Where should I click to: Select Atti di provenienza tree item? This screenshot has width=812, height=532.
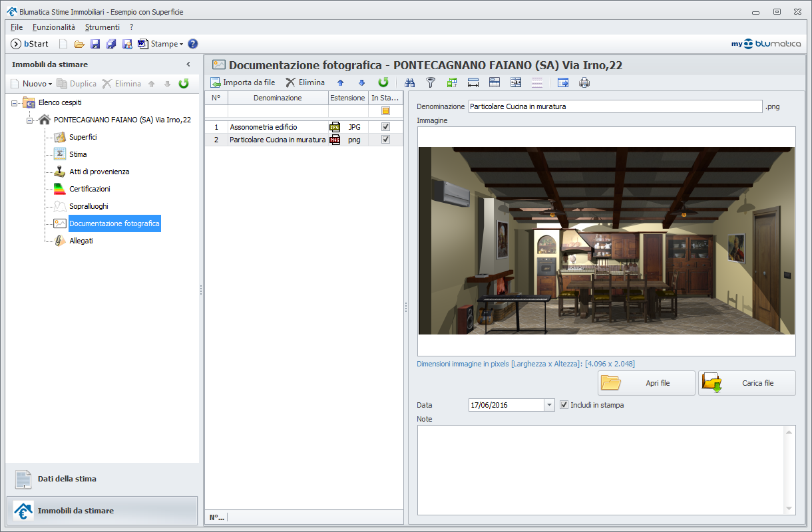[99, 172]
